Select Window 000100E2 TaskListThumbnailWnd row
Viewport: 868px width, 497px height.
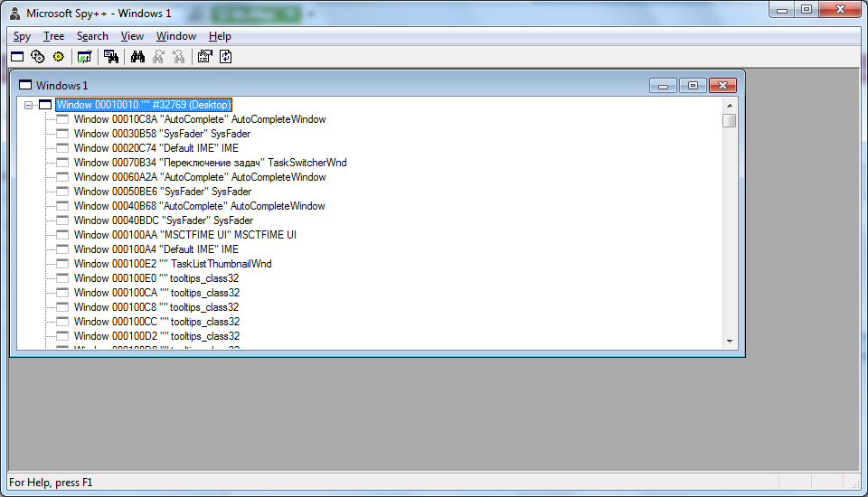click(x=173, y=264)
